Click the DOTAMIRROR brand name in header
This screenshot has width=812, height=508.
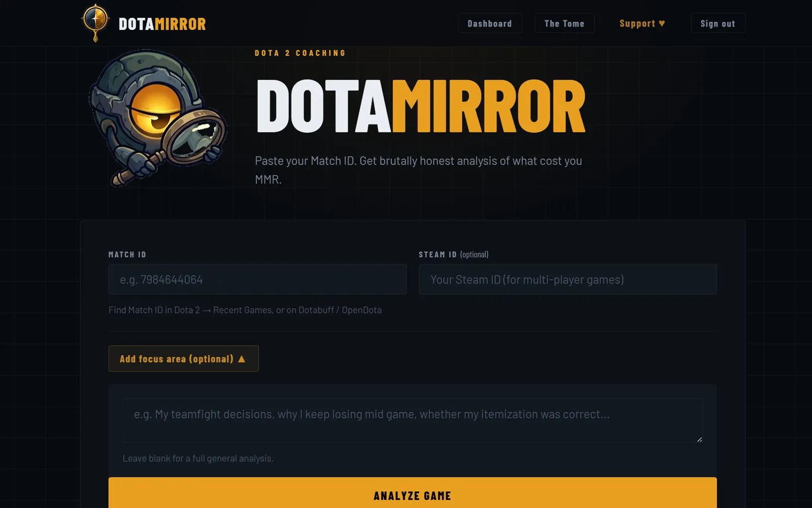(162, 24)
